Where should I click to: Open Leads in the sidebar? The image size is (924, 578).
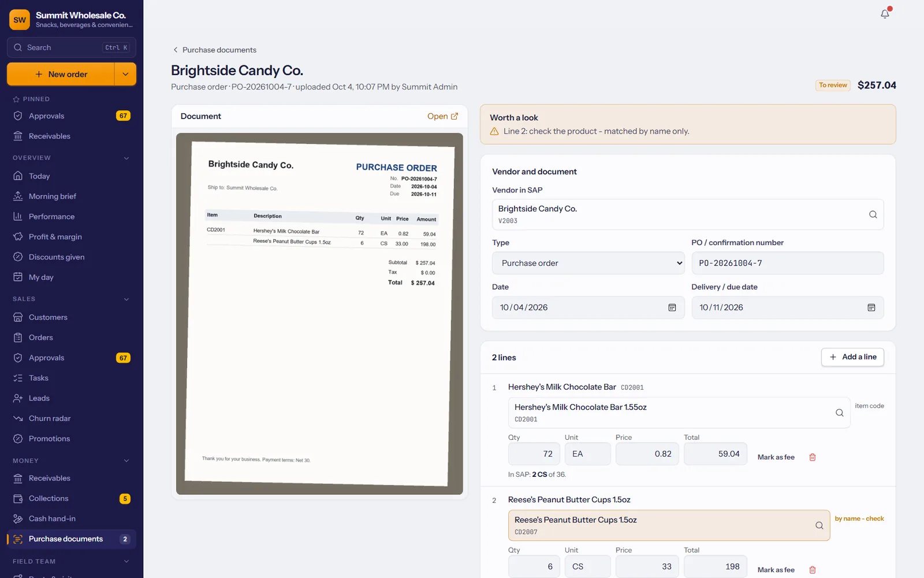(72, 398)
